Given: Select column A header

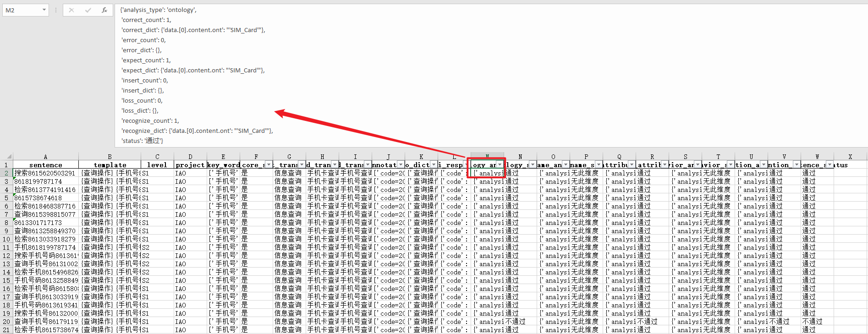Looking at the screenshot, I should coord(45,156).
